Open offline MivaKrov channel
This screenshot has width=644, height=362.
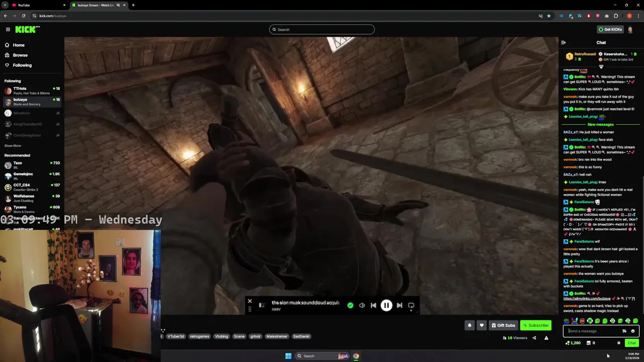tap(31, 113)
